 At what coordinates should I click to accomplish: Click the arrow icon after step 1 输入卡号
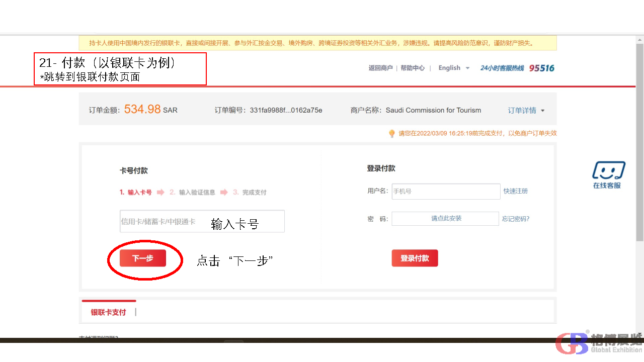pyautogui.click(x=160, y=192)
